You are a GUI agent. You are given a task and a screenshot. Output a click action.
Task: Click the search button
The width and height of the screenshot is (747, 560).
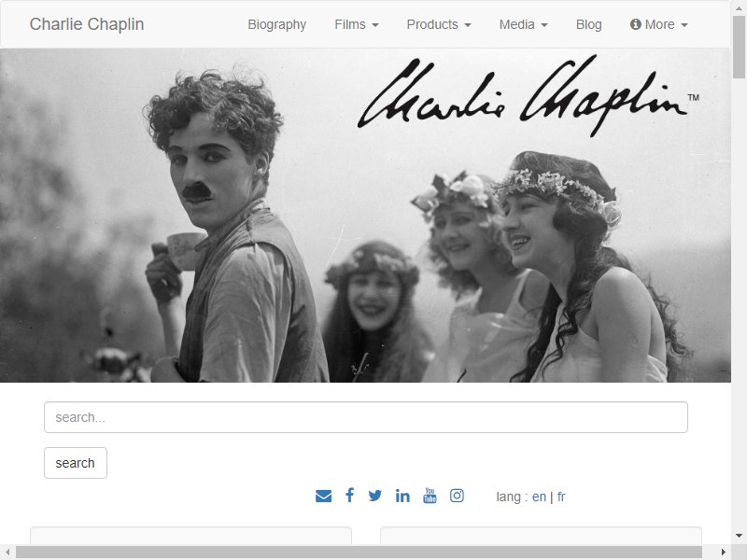76,463
